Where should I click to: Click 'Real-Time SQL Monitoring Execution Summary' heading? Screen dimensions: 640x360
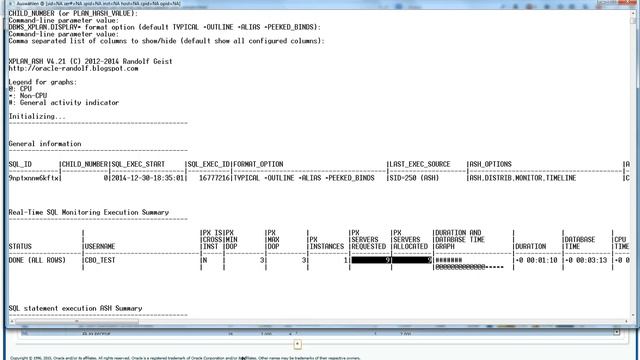tap(89, 212)
